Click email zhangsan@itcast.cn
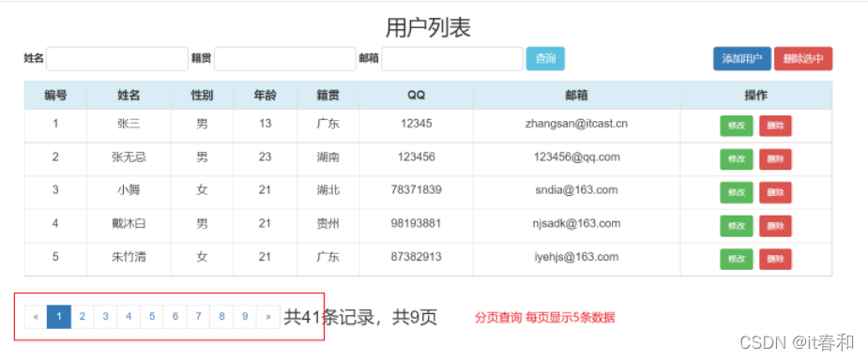The image size is (868, 360). 576,124
